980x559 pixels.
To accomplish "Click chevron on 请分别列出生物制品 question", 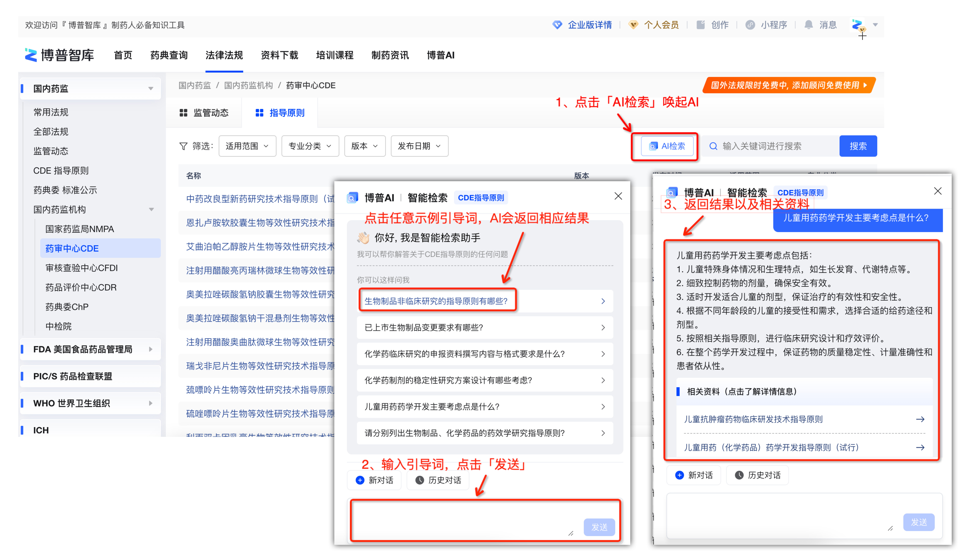I will pyautogui.click(x=603, y=433).
